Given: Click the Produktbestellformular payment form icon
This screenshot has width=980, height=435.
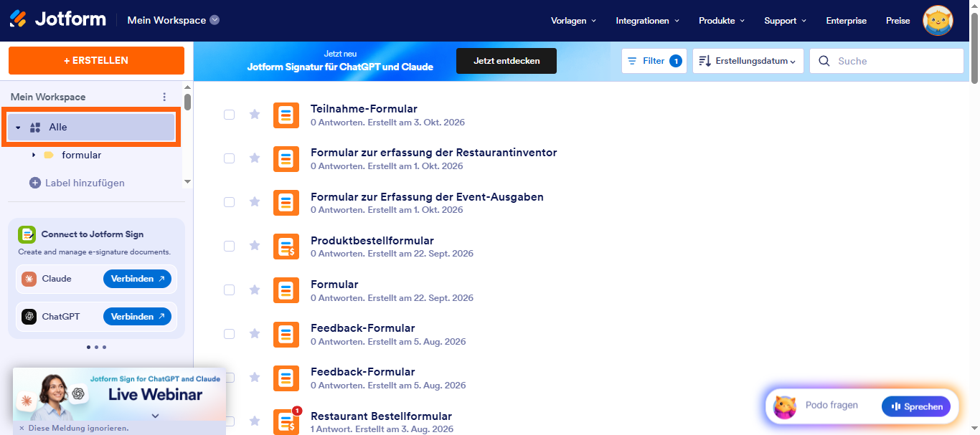Looking at the screenshot, I should point(286,247).
